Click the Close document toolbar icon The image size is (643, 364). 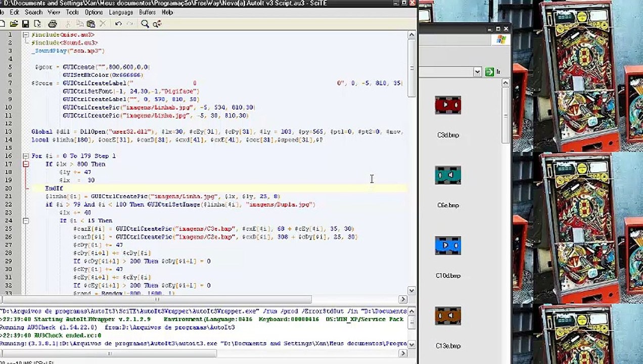[37, 24]
